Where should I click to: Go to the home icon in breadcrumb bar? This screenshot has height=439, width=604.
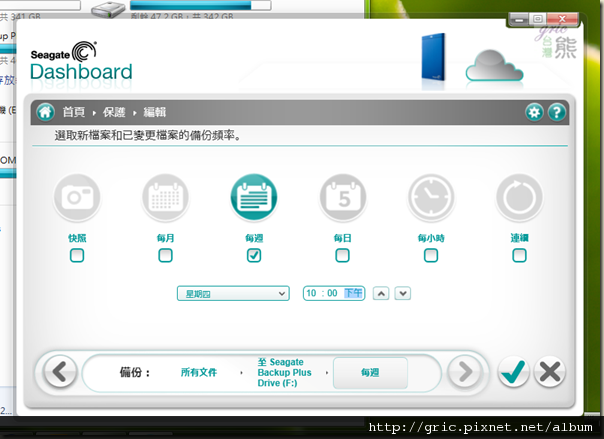(45, 112)
